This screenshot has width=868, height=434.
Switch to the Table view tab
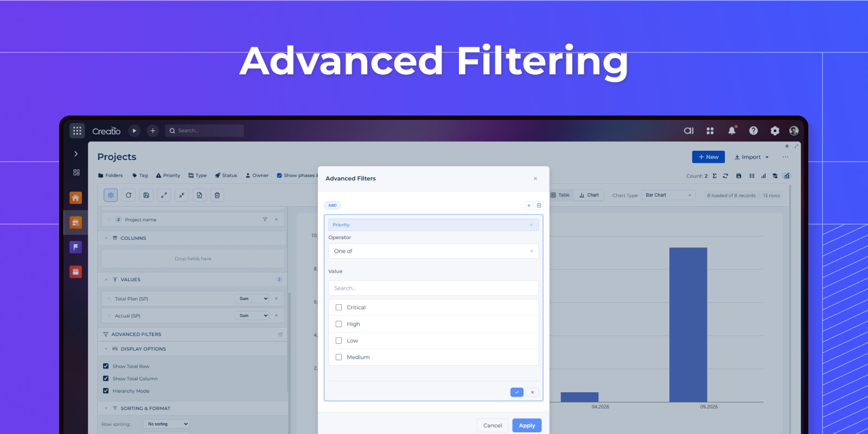tap(560, 195)
